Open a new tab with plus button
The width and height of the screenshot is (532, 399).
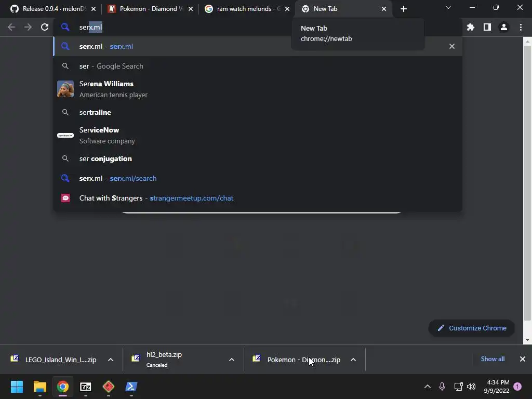click(403, 9)
